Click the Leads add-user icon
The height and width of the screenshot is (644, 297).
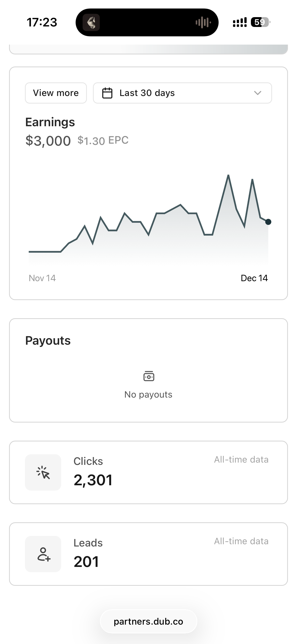pos(43,554)
